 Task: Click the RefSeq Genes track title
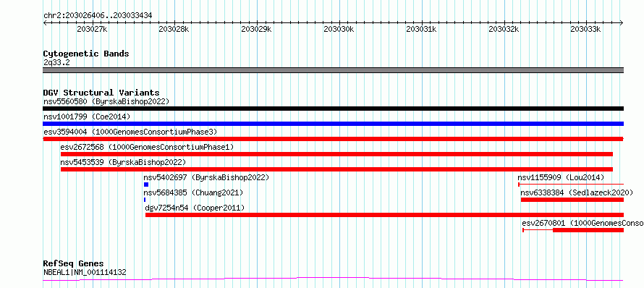point(73,263)
